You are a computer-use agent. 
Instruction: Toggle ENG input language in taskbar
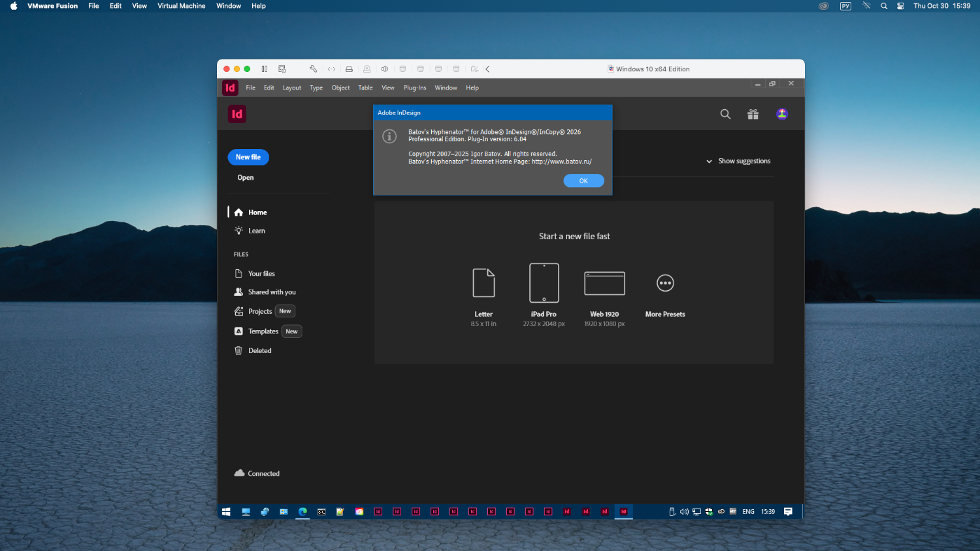point(748,512)
